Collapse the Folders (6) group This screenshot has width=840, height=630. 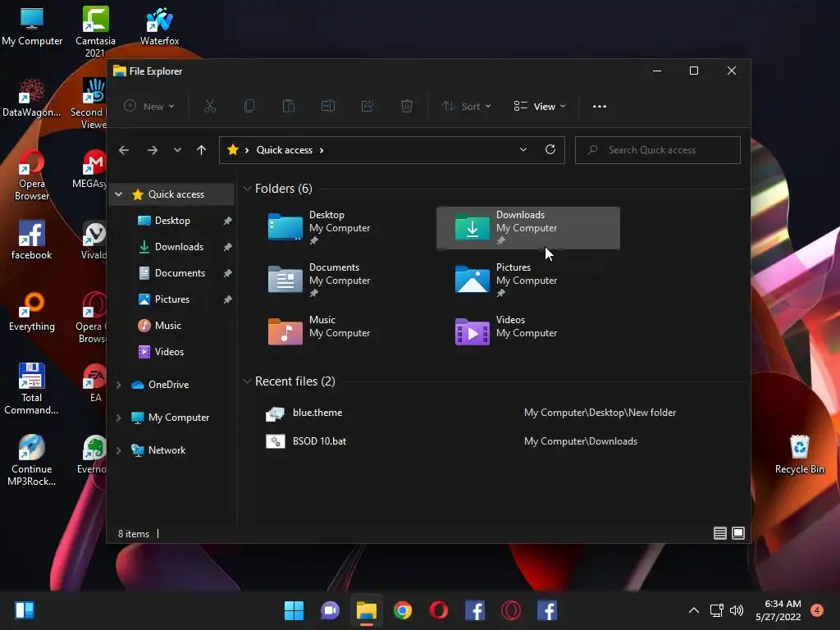point(247,189)
